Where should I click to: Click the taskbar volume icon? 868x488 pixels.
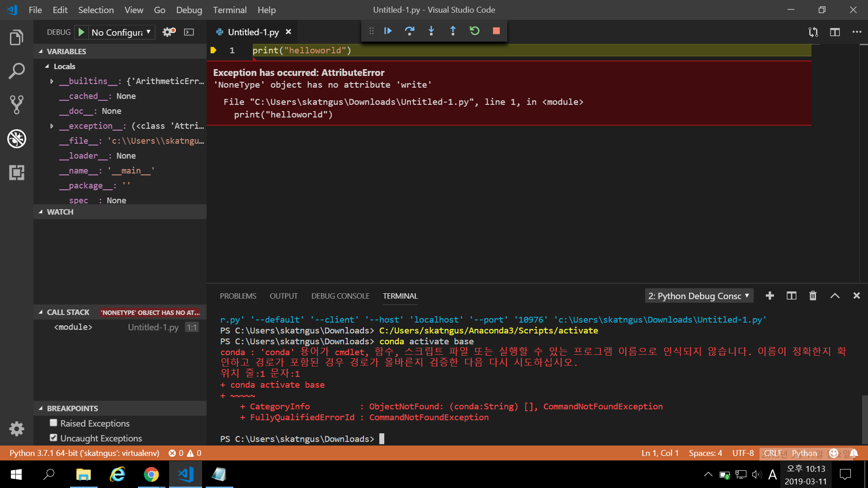(x=756, y=474)
